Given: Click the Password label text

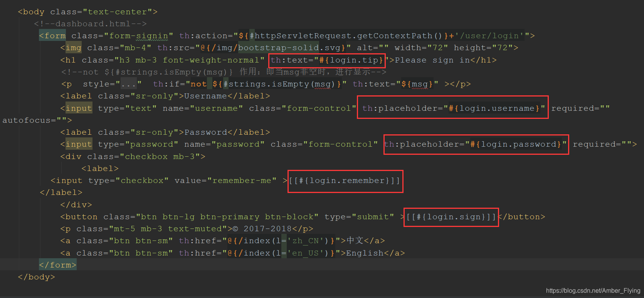Looking at the screenshot, I should tap(206, 132).
